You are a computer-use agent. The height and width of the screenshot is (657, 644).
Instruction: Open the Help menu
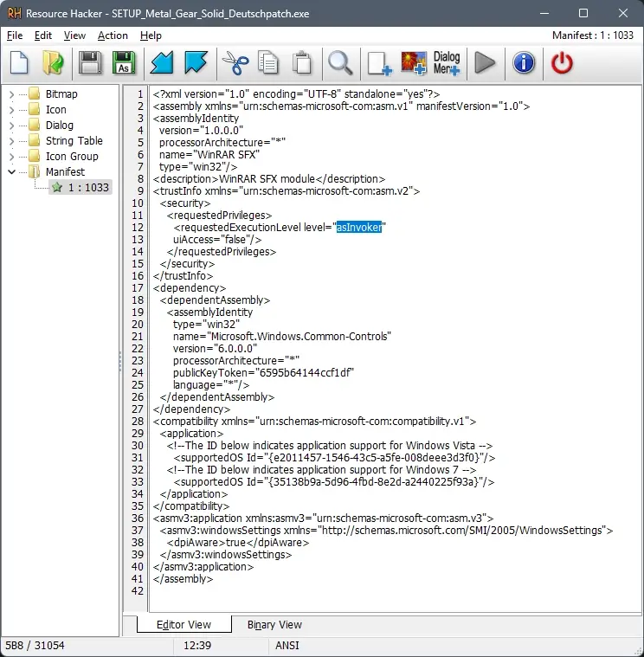151,35
